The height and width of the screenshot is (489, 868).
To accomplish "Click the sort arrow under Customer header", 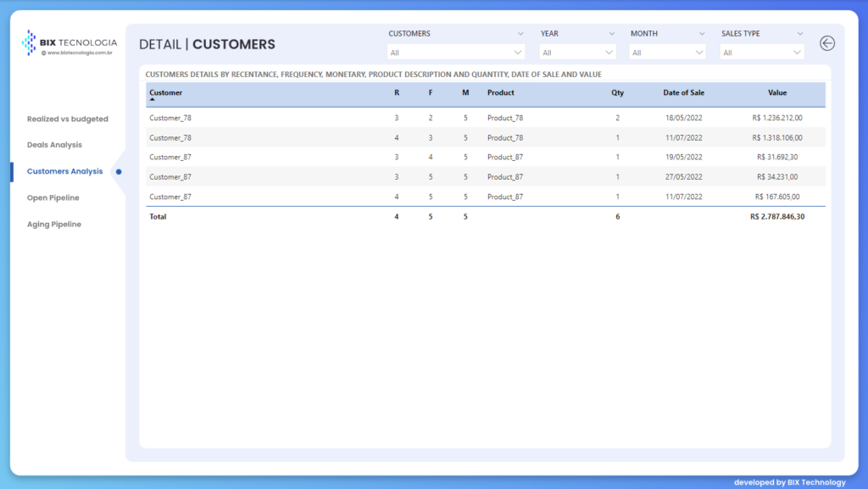I will point(153,100).
